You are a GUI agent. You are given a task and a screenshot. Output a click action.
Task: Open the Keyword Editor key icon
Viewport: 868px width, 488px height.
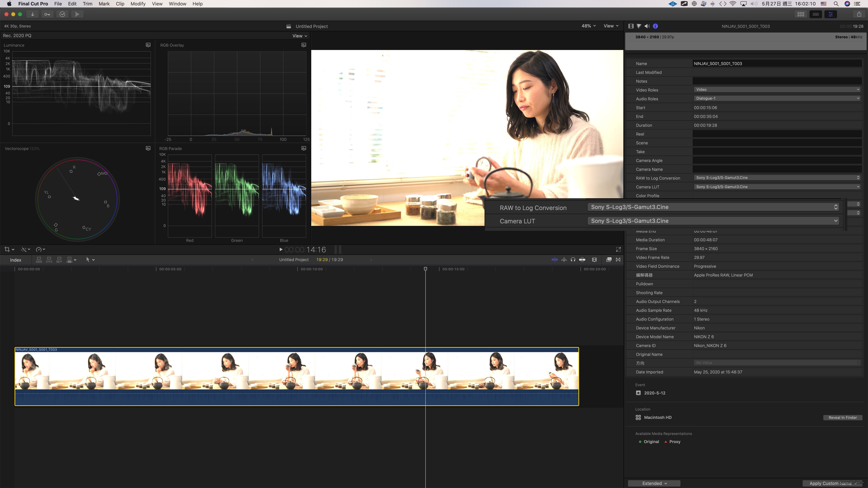click(47, 14)
